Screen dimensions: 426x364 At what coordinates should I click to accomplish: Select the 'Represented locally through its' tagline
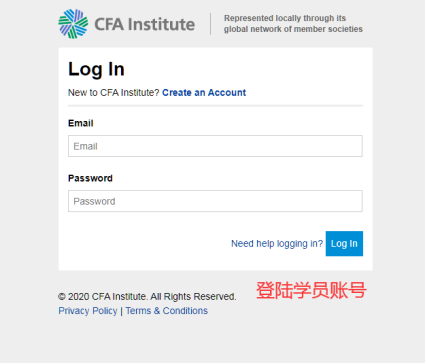tap(285, 18)
